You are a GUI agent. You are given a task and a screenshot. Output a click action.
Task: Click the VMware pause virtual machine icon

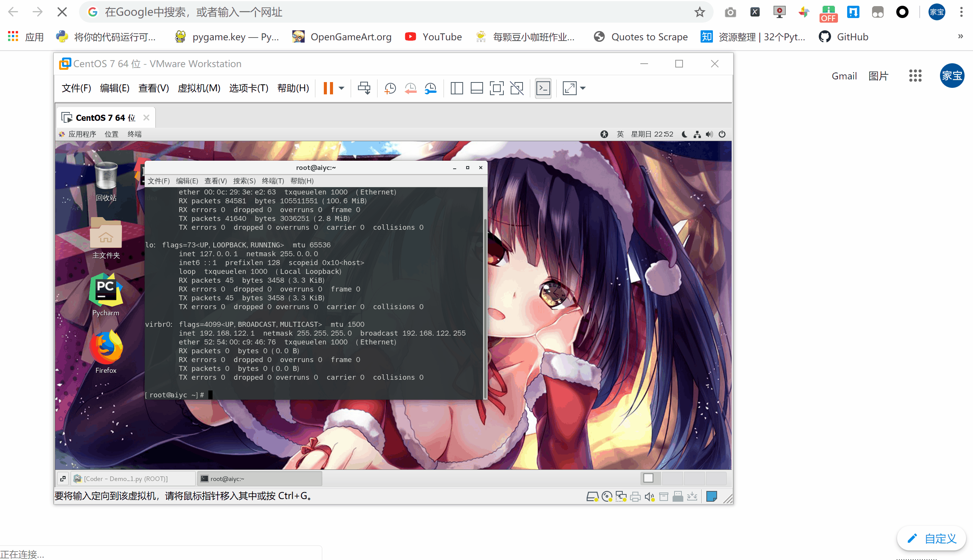click(x=328, y=88)
